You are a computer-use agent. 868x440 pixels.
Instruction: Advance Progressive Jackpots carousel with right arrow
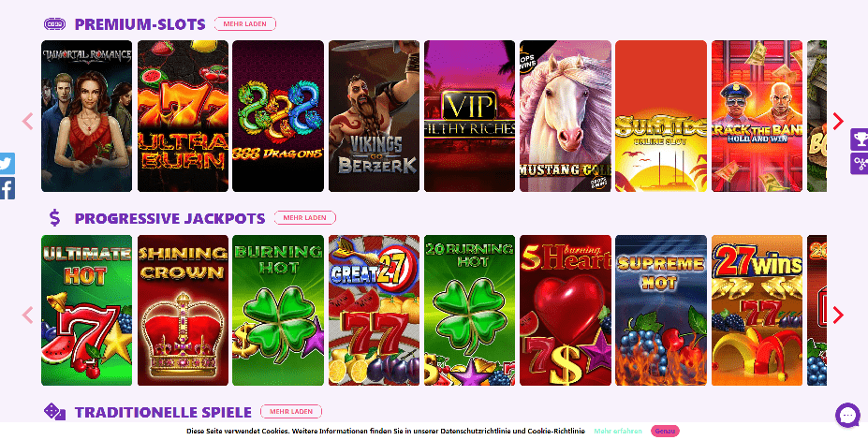pyautogui.click(x=838, y=315)
